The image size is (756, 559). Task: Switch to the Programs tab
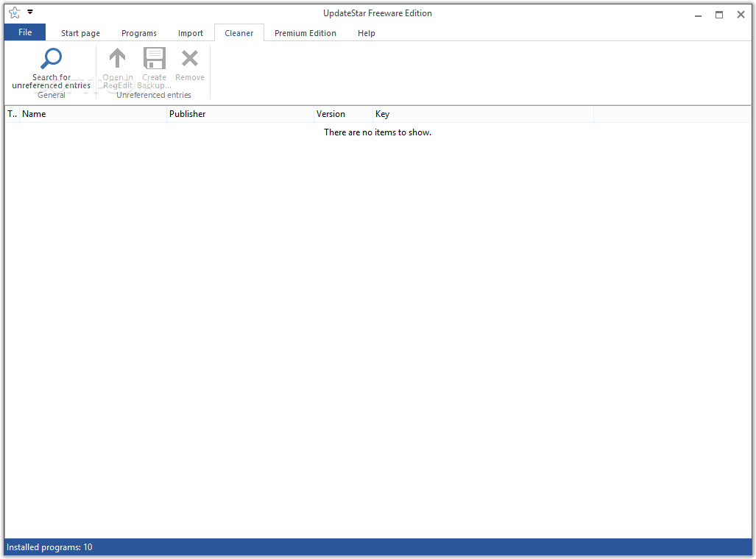[x=139, y=33]
